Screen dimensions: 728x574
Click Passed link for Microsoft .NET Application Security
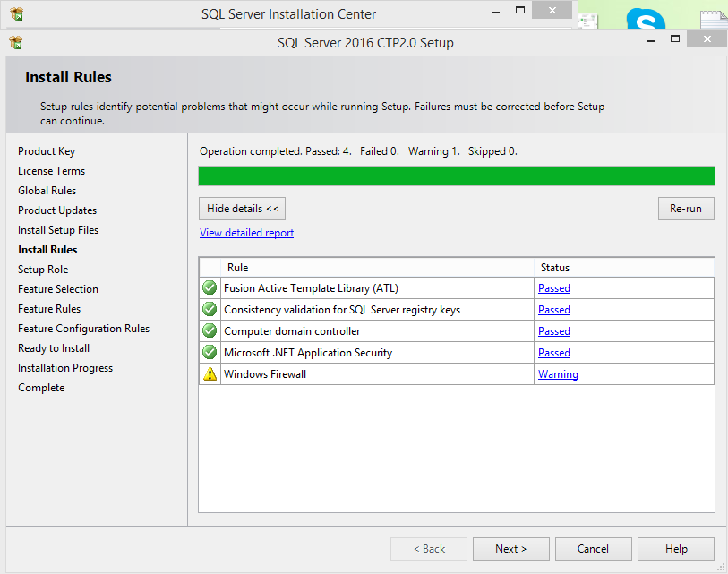click(554, 353)
